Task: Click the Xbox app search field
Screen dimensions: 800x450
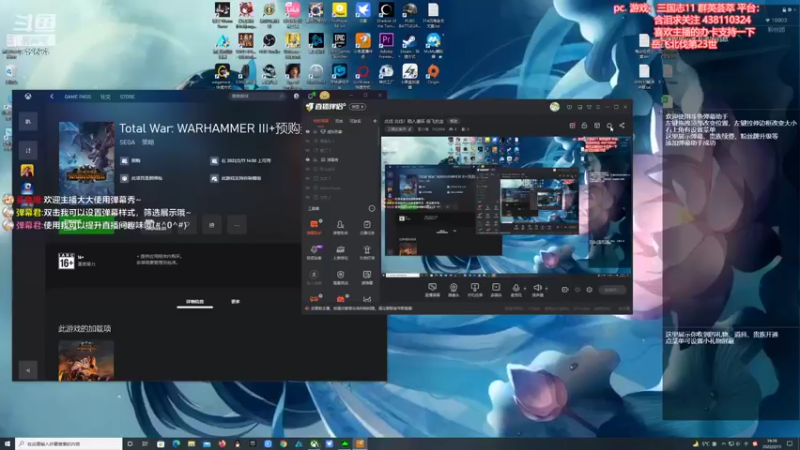Action: tap(258, 96)
